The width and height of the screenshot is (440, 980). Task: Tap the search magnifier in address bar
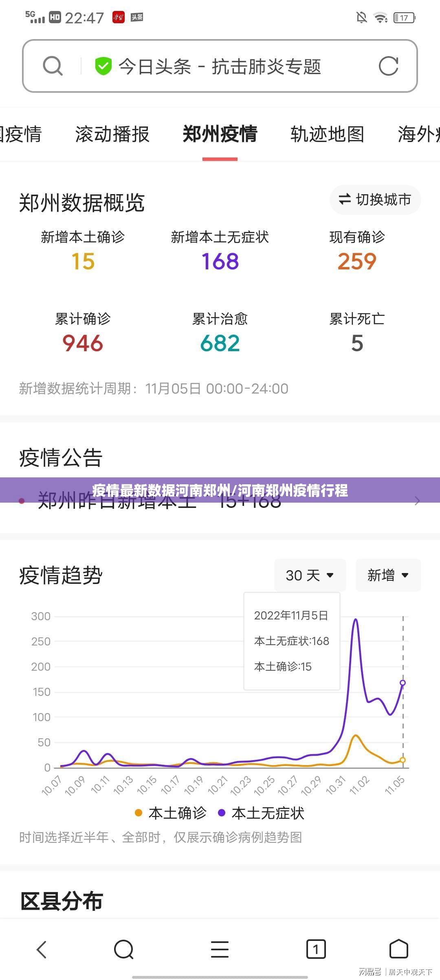[x=53, y=66]
